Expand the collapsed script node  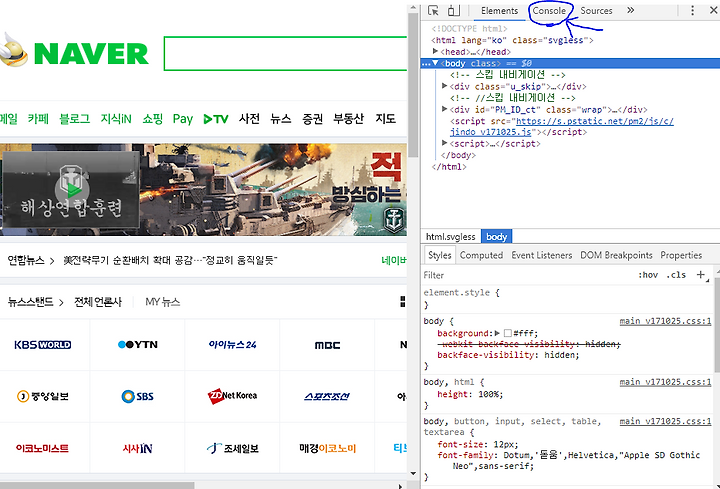444,143
